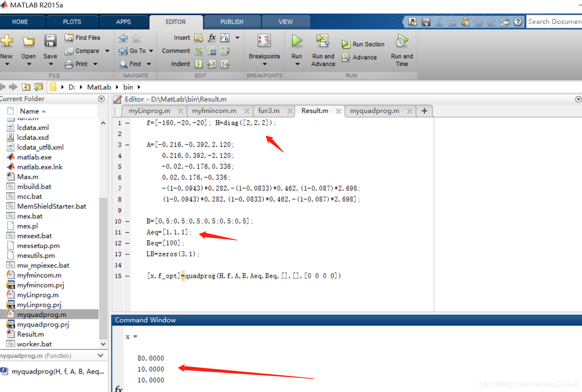
Task: Close the Result.m editor tab
Action: 338,111
